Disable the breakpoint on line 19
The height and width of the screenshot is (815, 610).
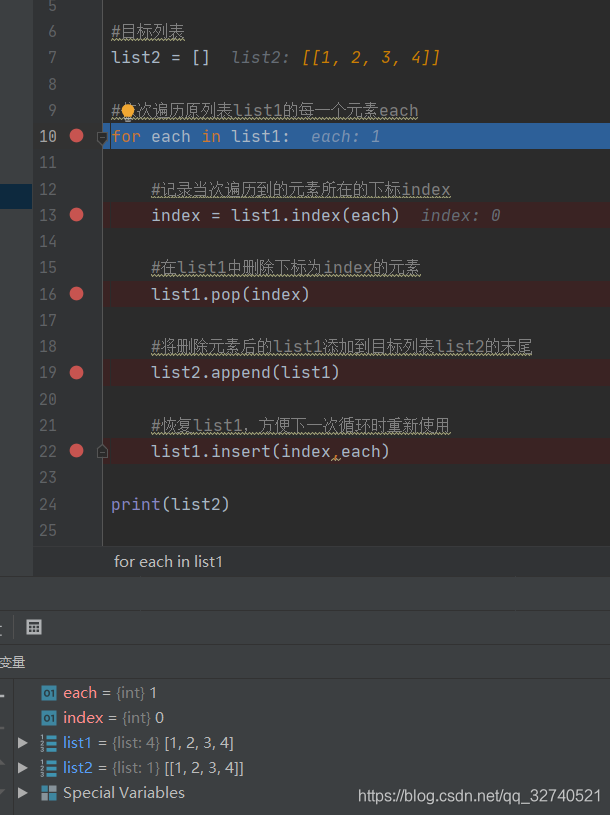[76, 373]
